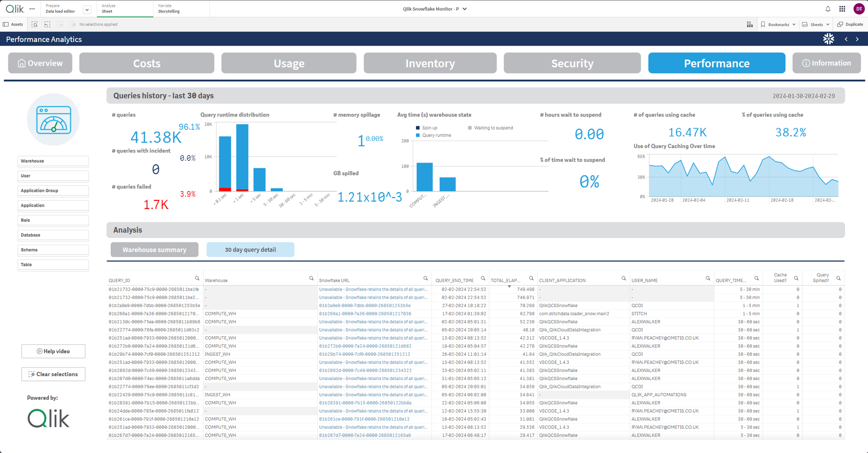
Task: Toggle the Query runtime legend swatch
Action: tap(418, 136)
